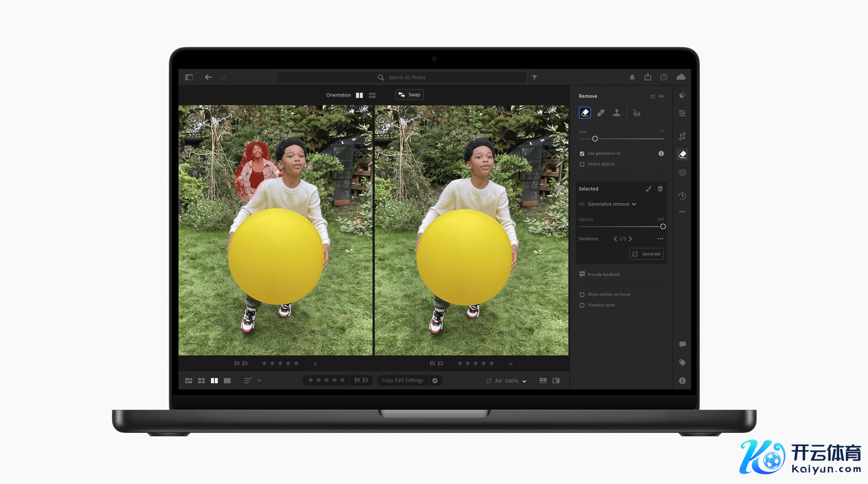Uncheck Use generative AI checkbox
This screenshot has width=868, height=484.
[582, 154]
